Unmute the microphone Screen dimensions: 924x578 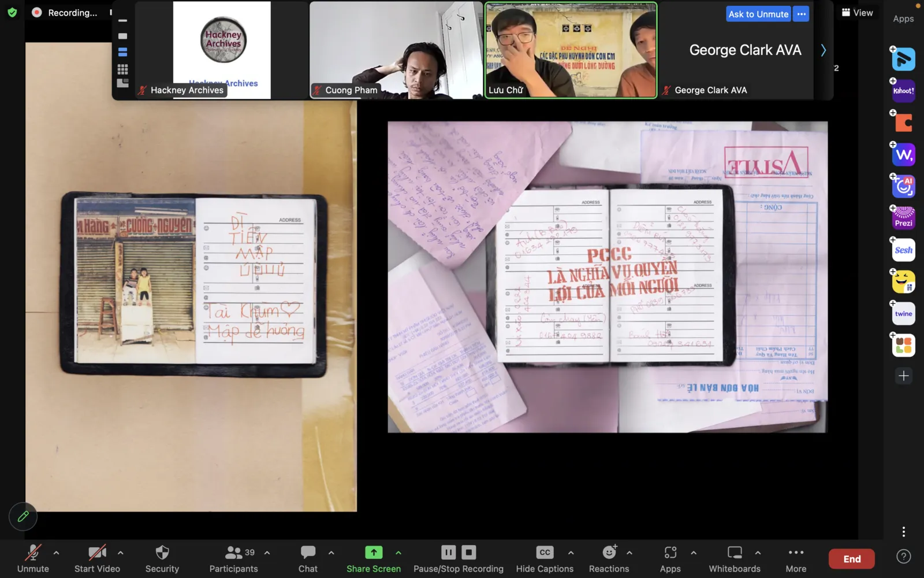tap(33, 558)
